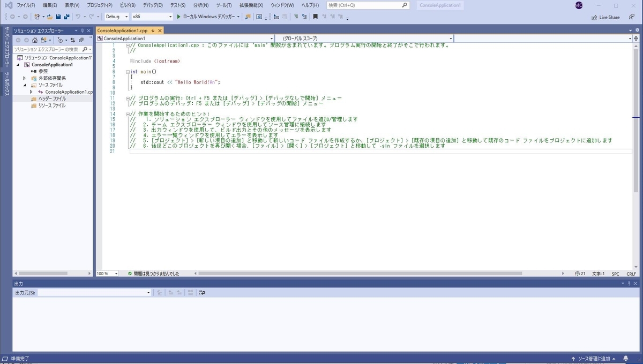
Task: Click the Redo arrow icon
Action: (x=91, y=17)
